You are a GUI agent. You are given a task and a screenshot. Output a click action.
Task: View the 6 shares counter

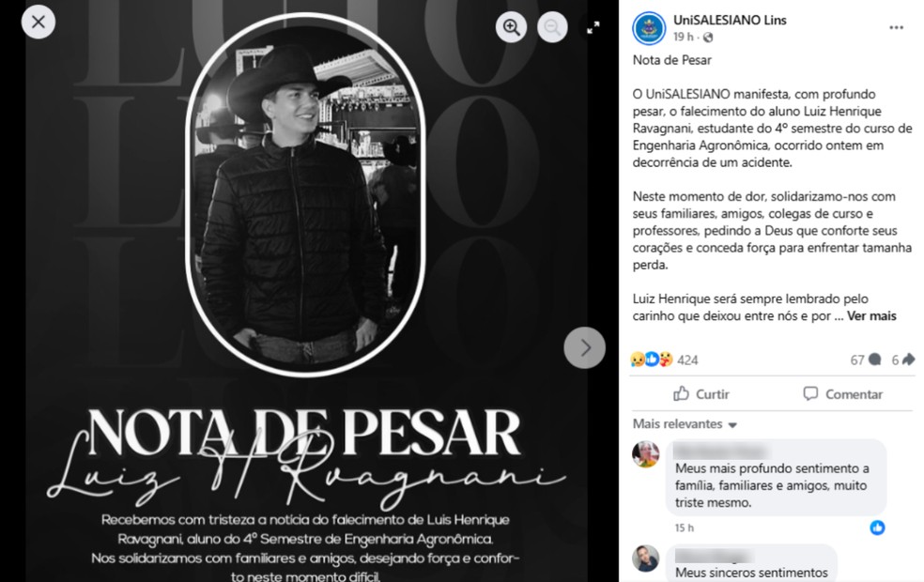click(902, 360)
